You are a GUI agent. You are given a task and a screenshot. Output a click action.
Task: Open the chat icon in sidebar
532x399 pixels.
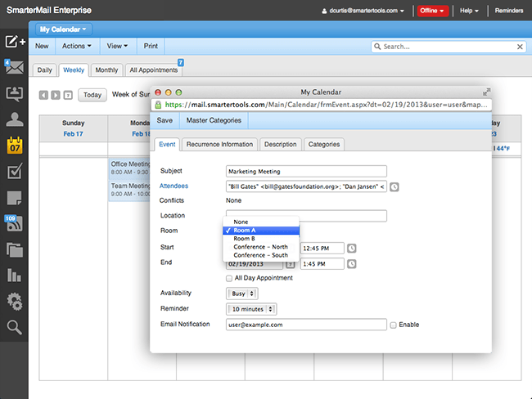[x=14, y=93]
